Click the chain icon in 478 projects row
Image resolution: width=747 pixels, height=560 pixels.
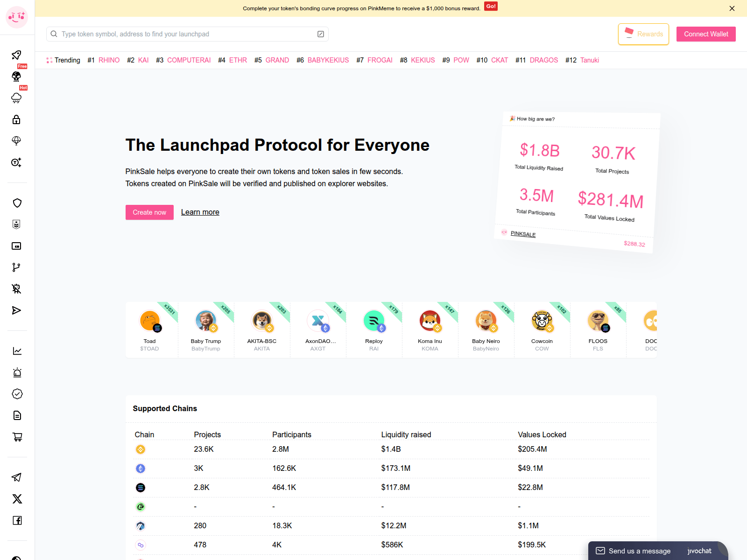[x=141, y=545]
